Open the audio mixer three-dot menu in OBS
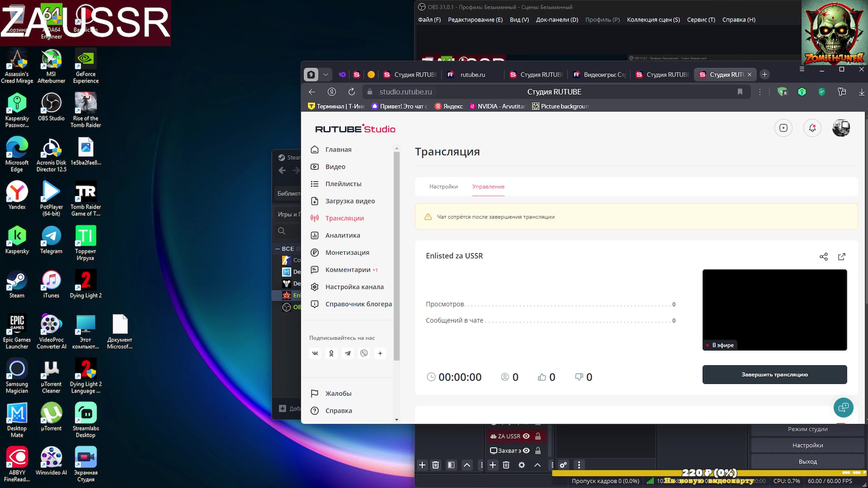Image resolution: width=868 pixels, height=488 pixels. click(579, 465)
